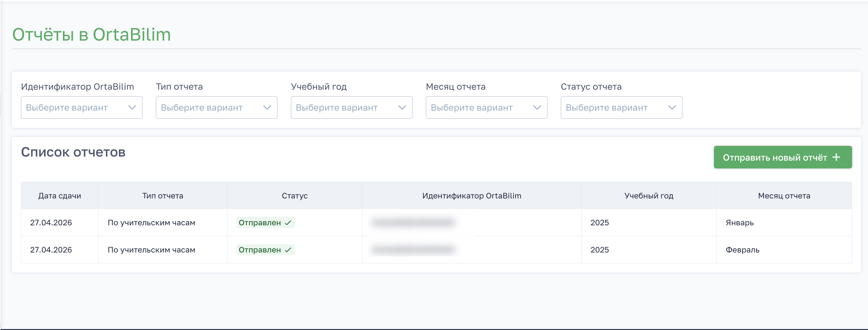The image size is (868, 330).
Task: Click the Список отчетов section heading
Action: 73,152
